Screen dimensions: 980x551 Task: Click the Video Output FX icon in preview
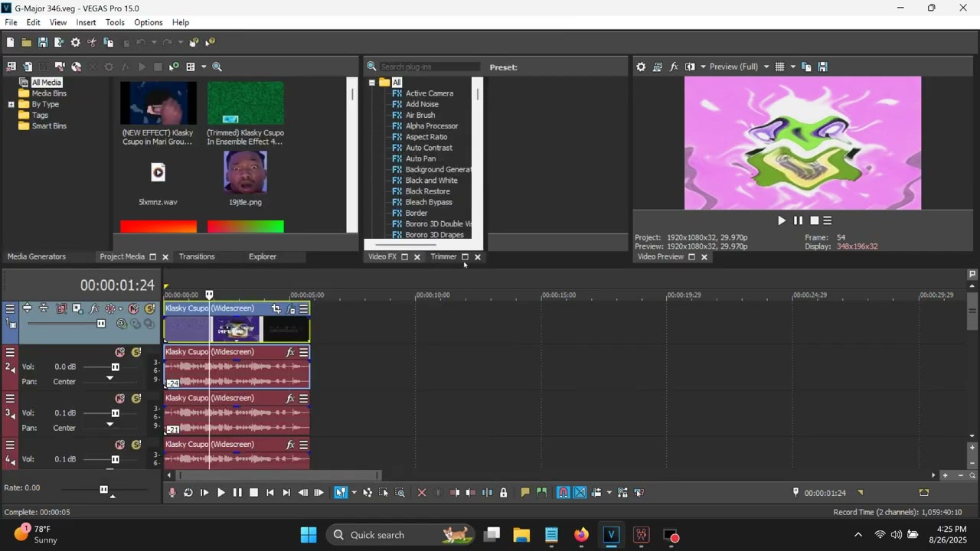coord(674,67)
